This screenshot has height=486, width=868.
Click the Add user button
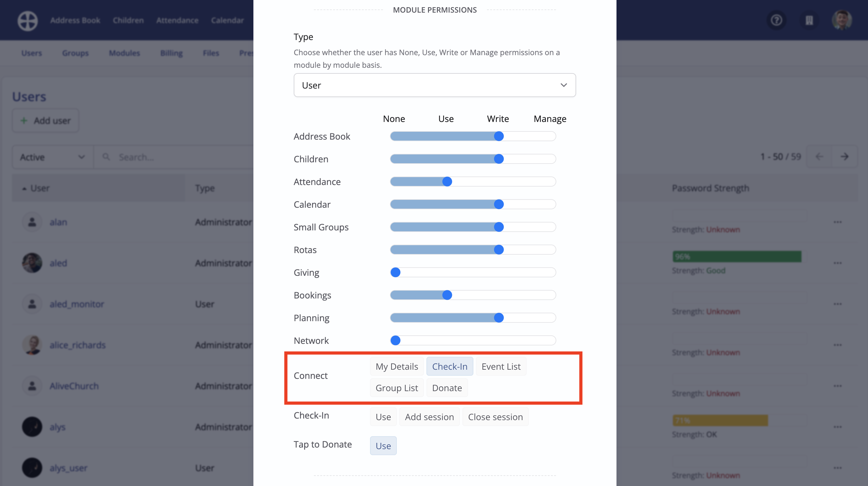coord(45,120)
